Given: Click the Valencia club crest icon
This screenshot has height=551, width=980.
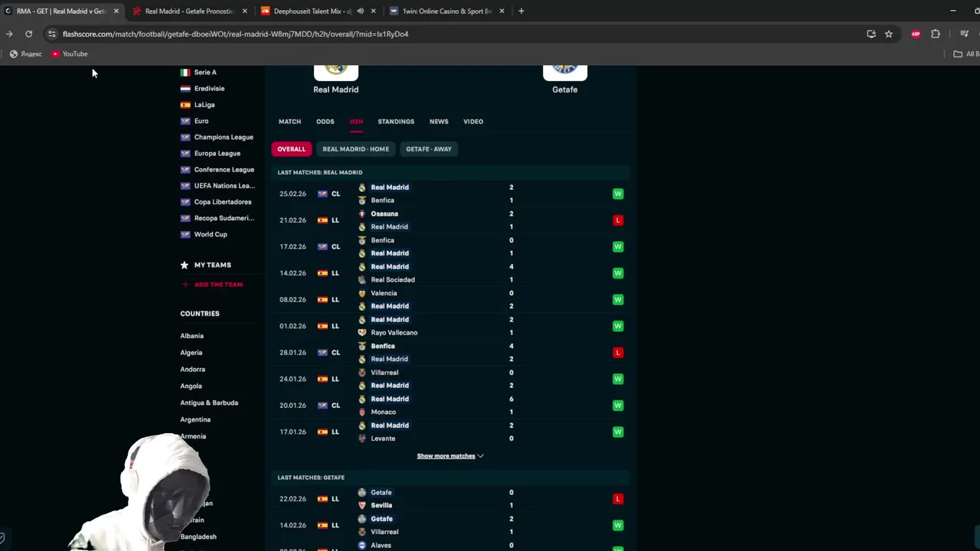Looking at the screenshot, I should click(362, 293).
